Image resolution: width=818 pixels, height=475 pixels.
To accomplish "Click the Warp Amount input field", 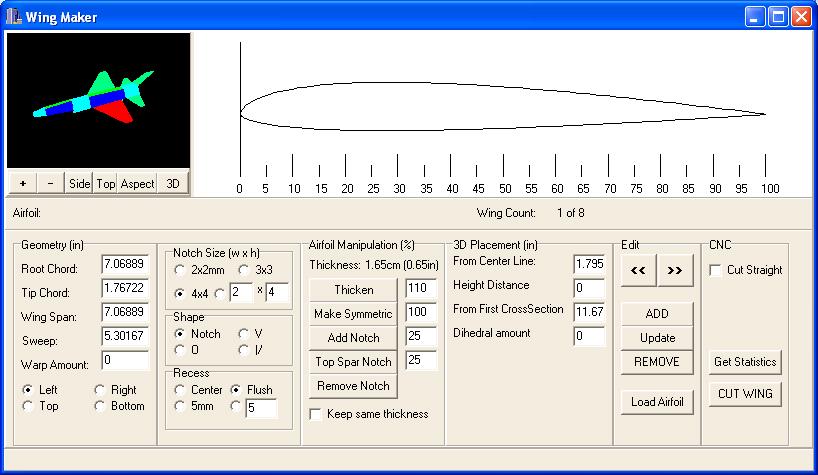I will (x=125, y=360).
